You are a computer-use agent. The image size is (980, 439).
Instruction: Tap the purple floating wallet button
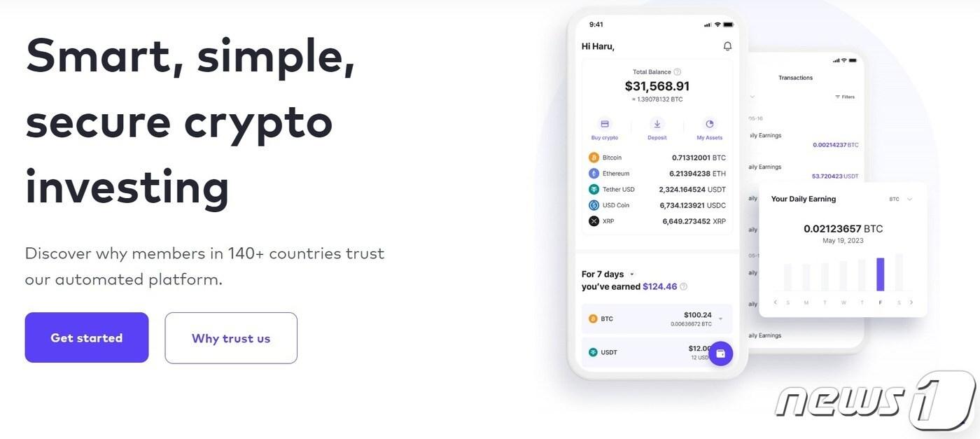click(720, 354)
